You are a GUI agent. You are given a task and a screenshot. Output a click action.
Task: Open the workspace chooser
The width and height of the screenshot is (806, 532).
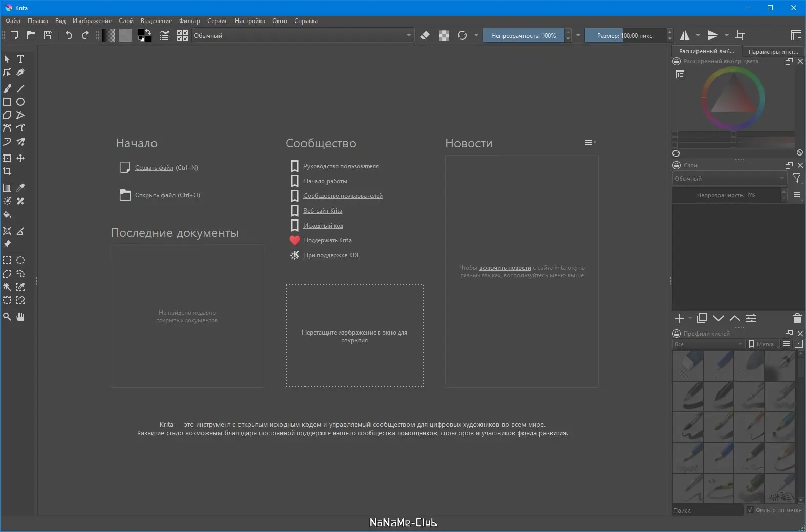(796, 35)
